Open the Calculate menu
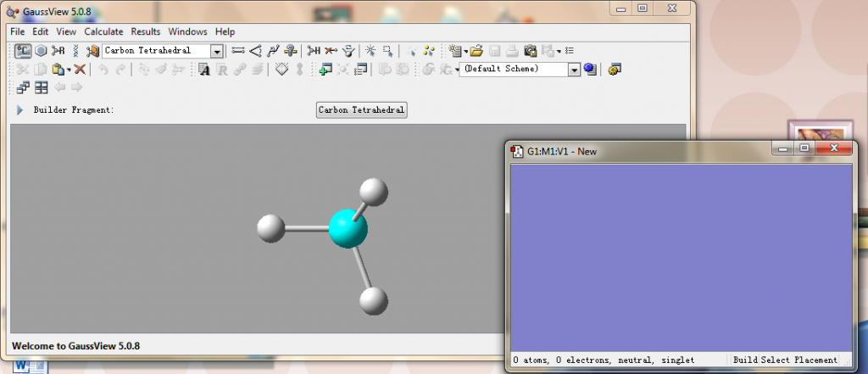The image size is (868, 374). [x=103, y=31]
